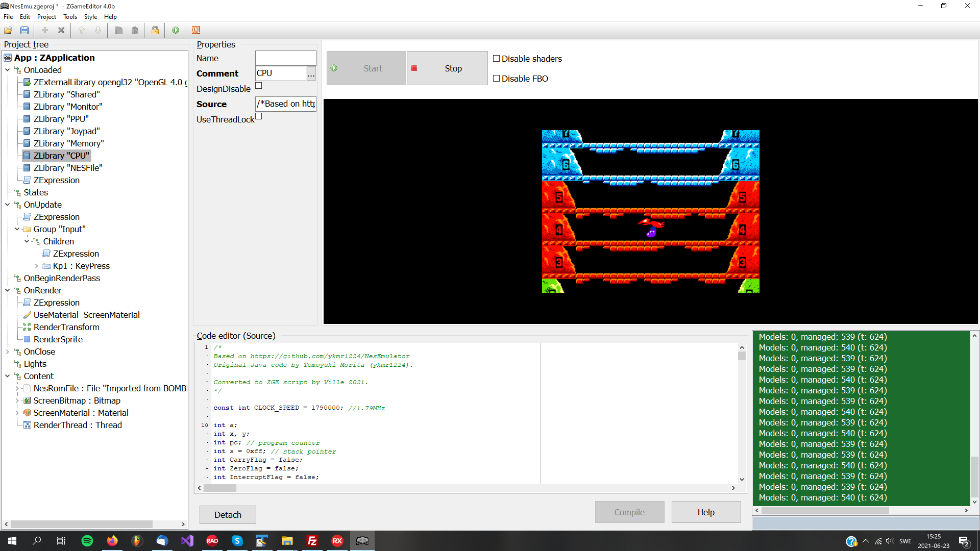980x551 pixels.
Task: Open Visual Studio from the taskbar
Action: point(187,541)
